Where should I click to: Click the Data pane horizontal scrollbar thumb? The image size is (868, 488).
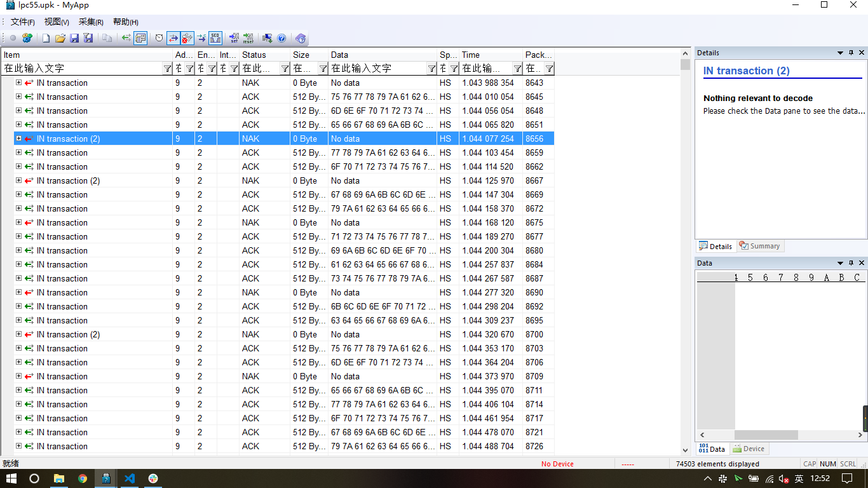coord(766,435)
